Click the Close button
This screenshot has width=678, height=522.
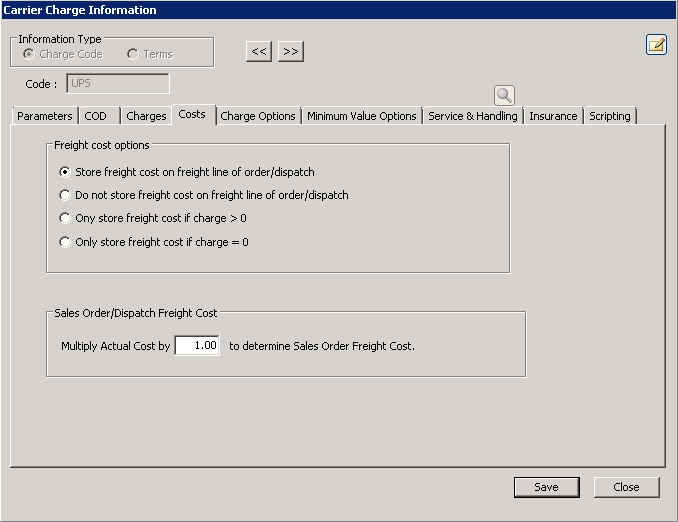click(x=626, y=487)
